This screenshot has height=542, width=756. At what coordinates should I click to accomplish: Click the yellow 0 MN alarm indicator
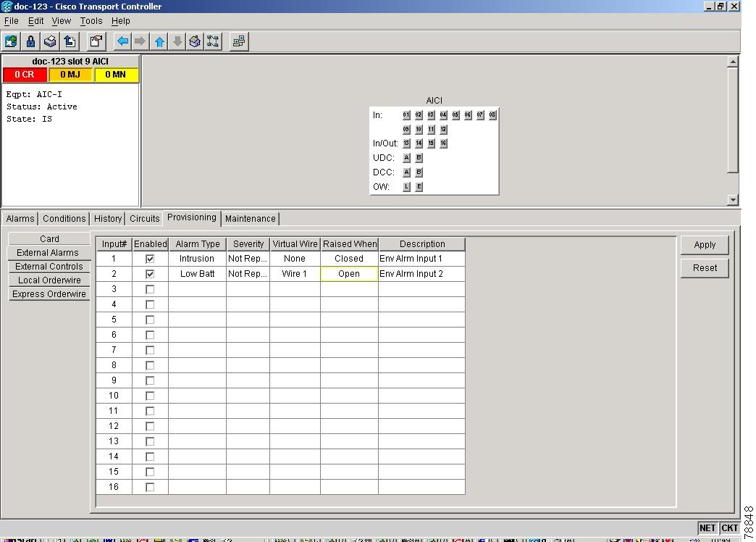click(116, 75)
